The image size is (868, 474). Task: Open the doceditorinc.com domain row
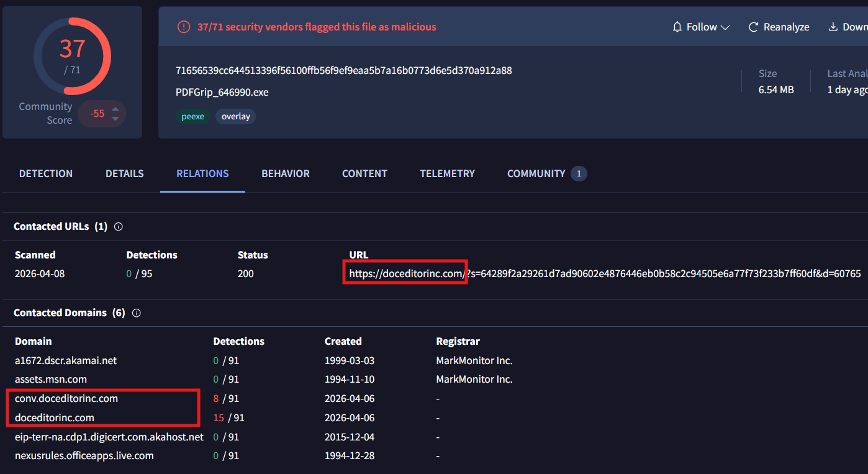(x=55, y=418)
